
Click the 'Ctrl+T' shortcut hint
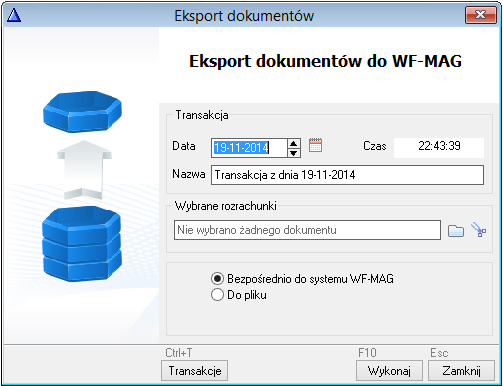[x=179, y=353]
